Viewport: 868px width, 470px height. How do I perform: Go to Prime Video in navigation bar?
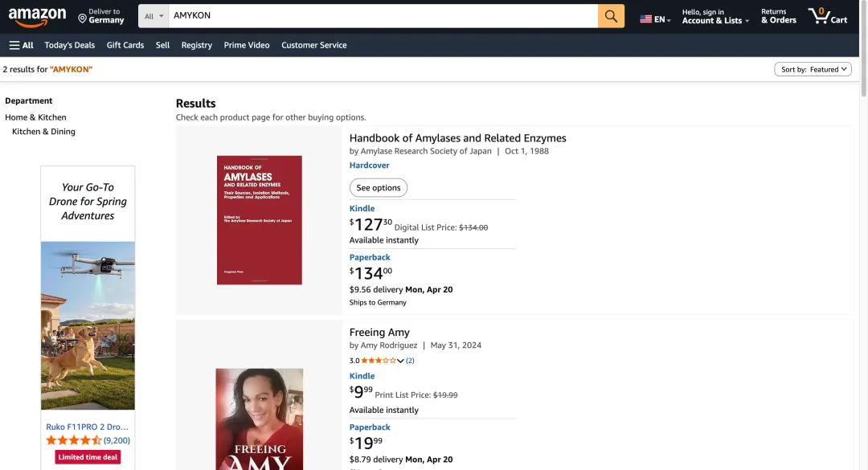[247, 45]
